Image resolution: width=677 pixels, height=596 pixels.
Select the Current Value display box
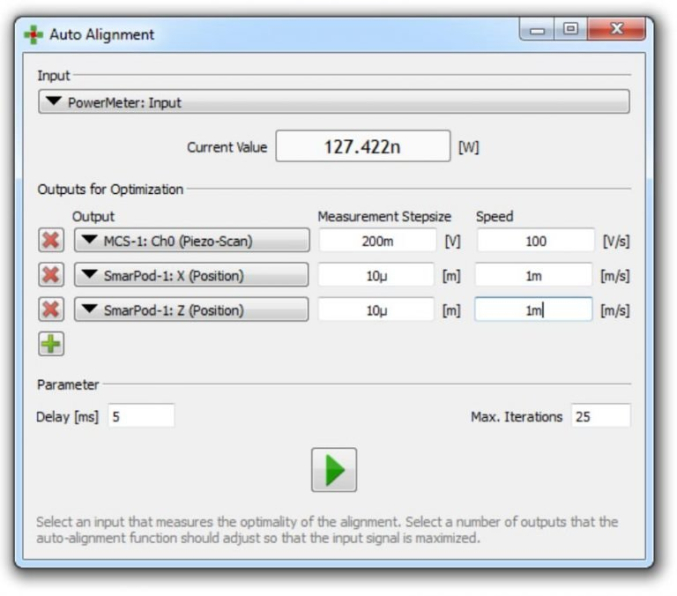pyautogui.click(x=363, y=146)
